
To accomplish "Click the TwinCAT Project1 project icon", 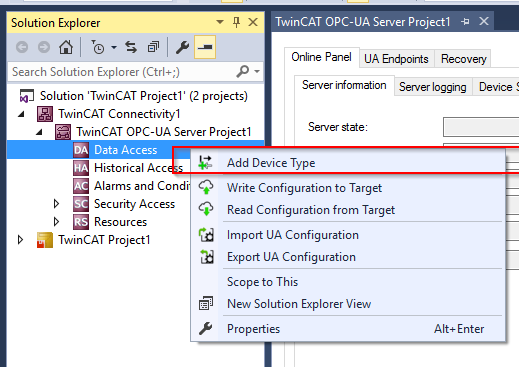I will (x=45, y=240).
